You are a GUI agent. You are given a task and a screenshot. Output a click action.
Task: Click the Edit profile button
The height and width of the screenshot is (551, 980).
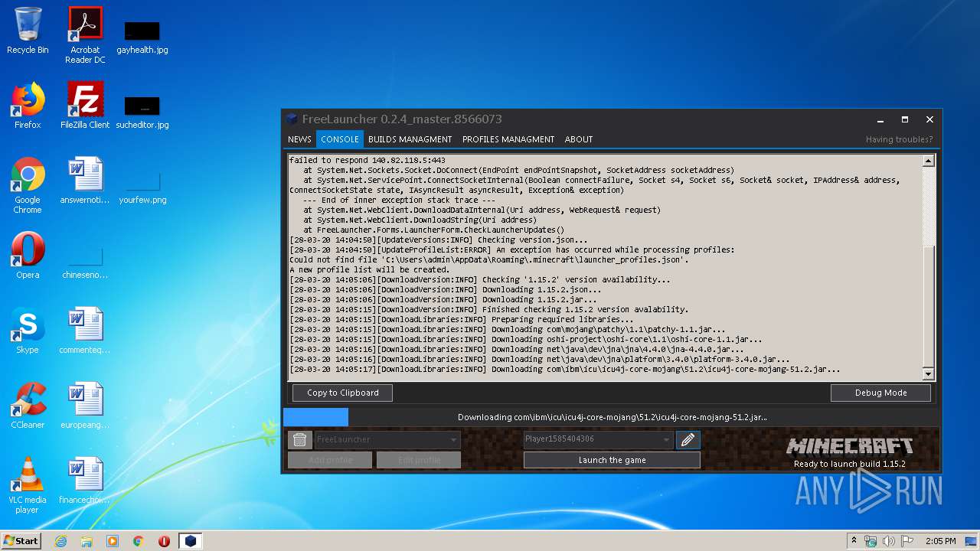[x=419, y=460]
